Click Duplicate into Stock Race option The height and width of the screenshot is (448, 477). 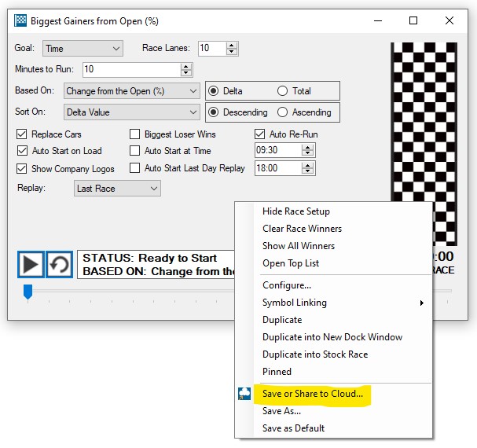tap(315, 354)
